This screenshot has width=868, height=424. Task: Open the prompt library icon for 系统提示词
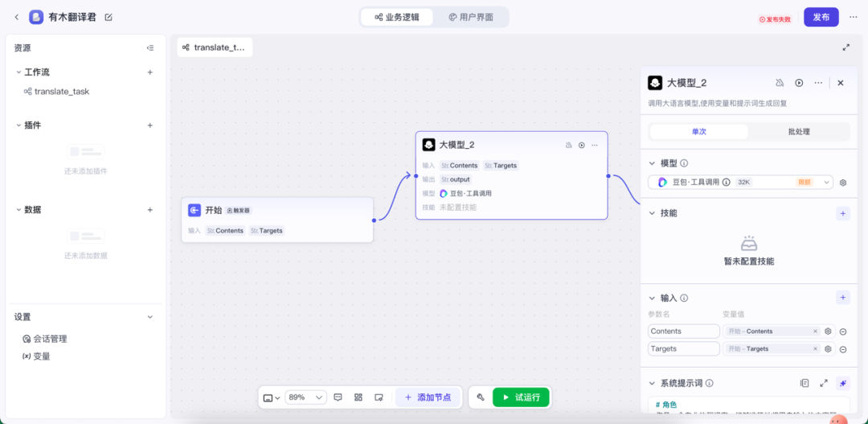click(805, 383)
